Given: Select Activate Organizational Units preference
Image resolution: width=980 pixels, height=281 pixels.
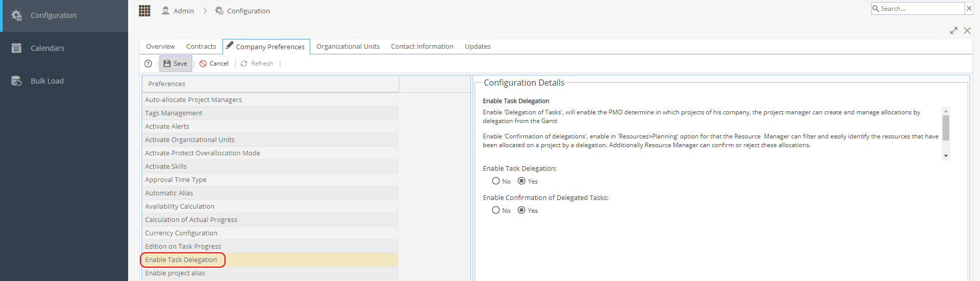Looking at the screenshot, I should click(270, 139).
